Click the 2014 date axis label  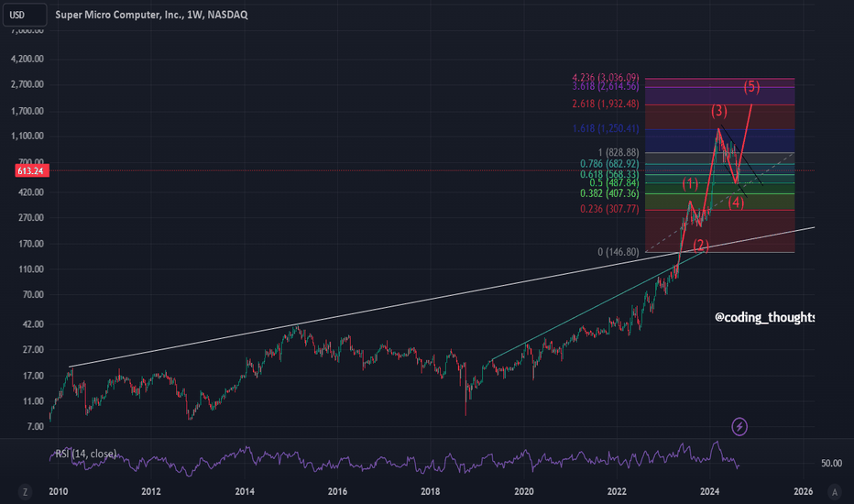[245, 491]
